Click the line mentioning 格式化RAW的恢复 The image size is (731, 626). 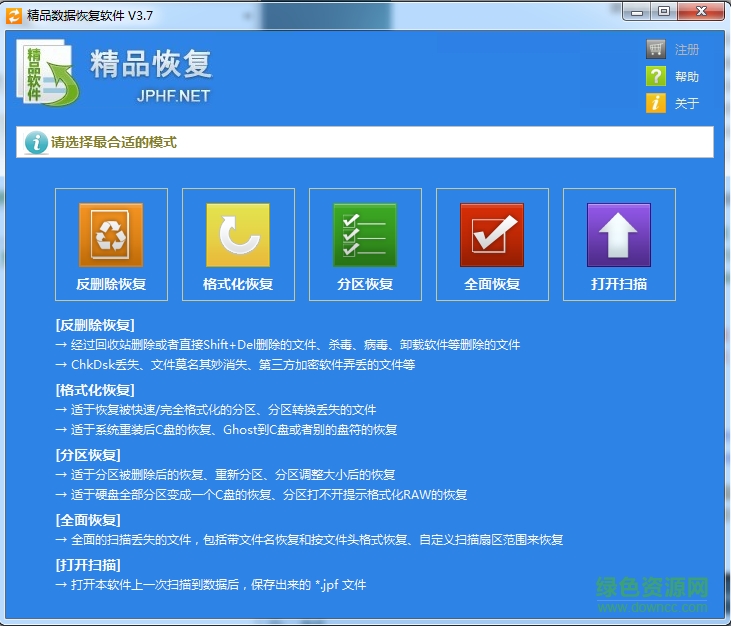tap(261, 495)
